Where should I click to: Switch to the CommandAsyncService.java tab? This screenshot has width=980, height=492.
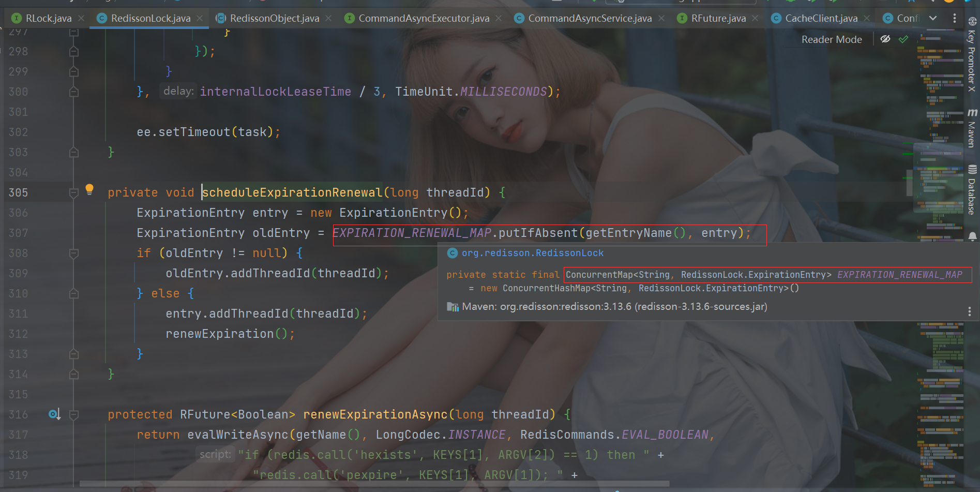[x=590, y=19]
